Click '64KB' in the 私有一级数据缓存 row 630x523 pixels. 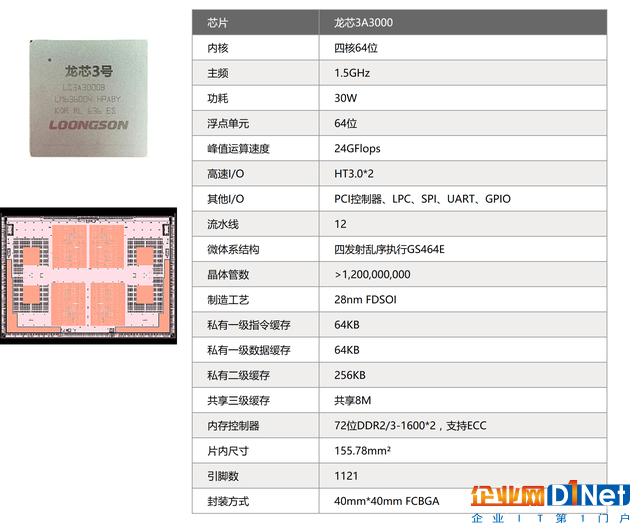[x=347, y=350]
